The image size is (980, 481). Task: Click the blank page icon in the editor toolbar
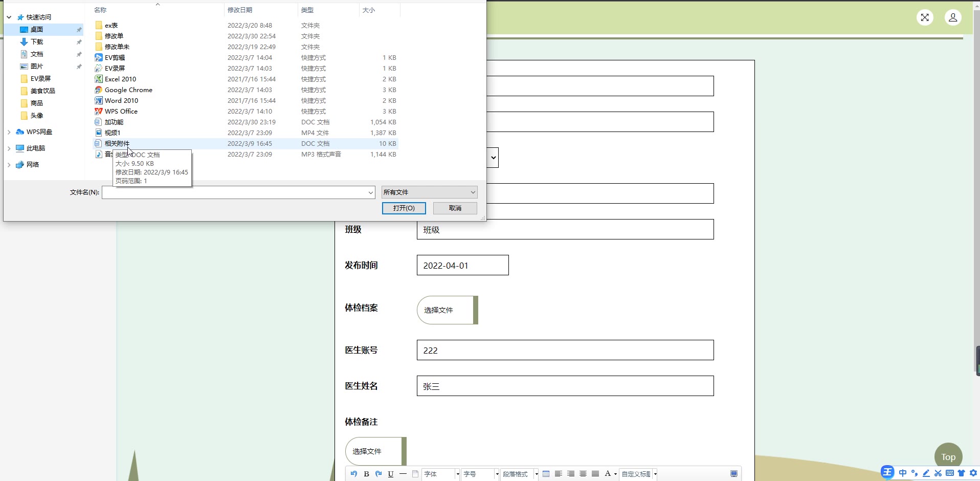415,474
